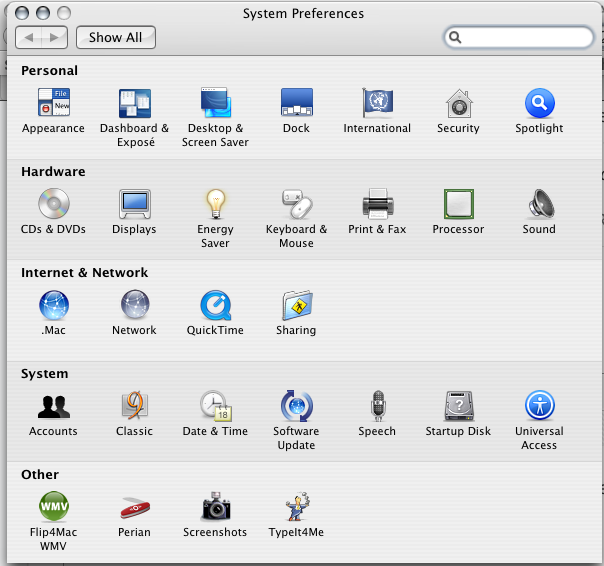Click the Hardware section heading
This screenshot has height=566, width=604.
click(53, 171)
